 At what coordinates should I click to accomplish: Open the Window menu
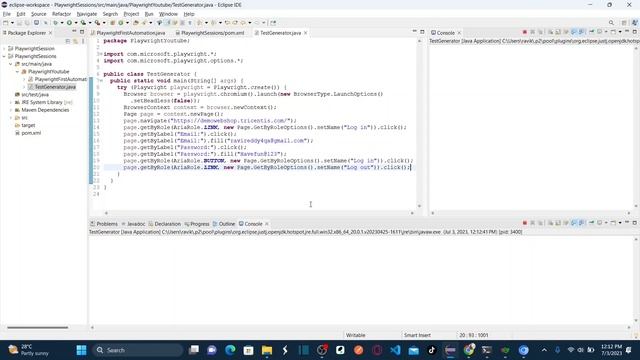tap(168, 14)
